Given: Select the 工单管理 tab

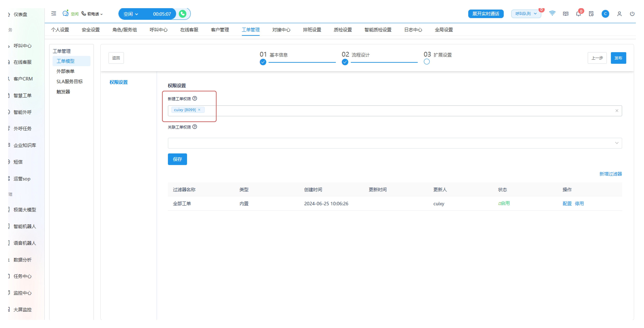Looking at the screenshot, I should (x=251, y=30).
